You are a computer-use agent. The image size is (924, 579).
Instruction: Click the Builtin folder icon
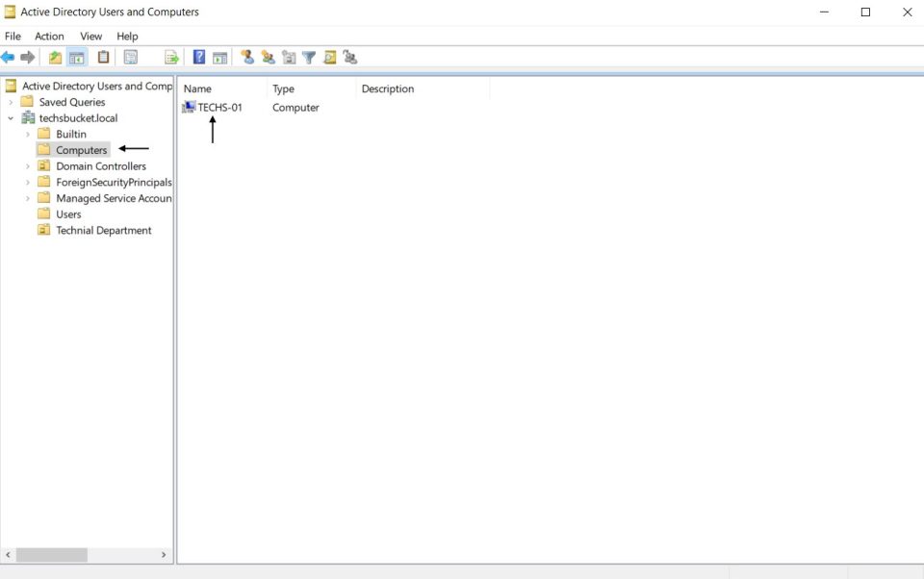point(43,134)
